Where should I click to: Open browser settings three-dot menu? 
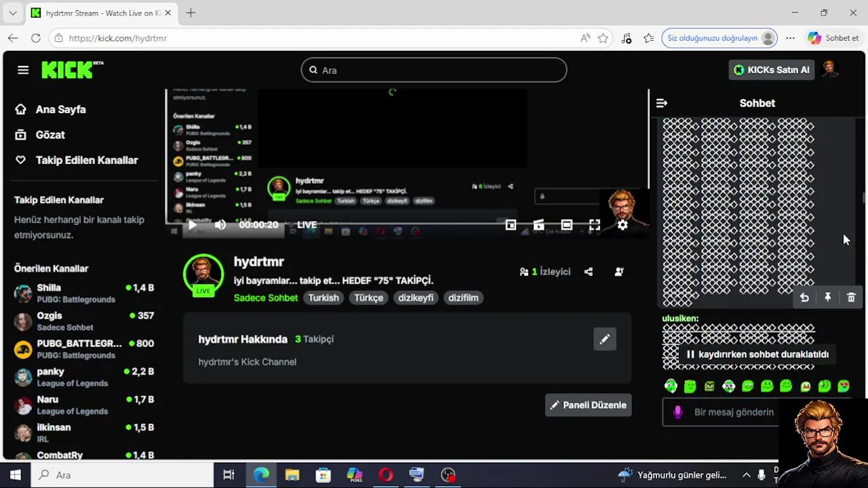(x=790, y=38)
